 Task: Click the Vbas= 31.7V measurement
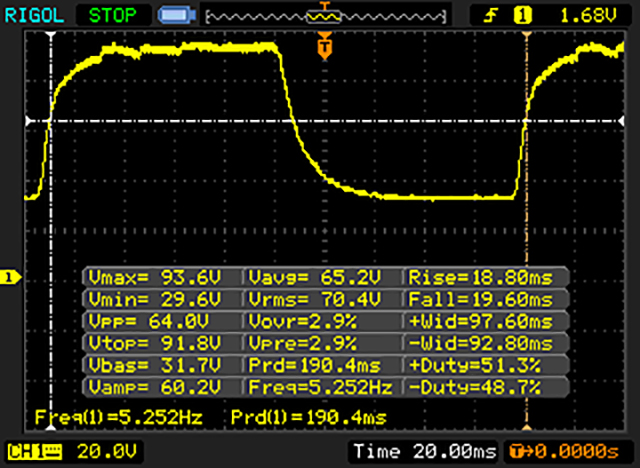tap(155, 365)
